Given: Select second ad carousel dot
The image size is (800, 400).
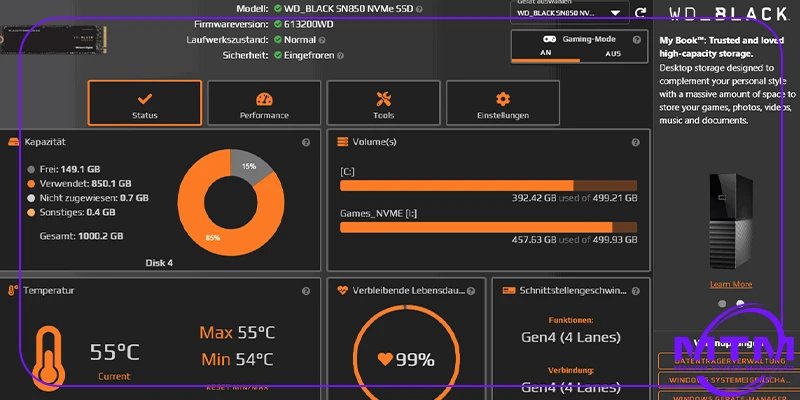Looking at the screenshot, I should tap(740, 304).
